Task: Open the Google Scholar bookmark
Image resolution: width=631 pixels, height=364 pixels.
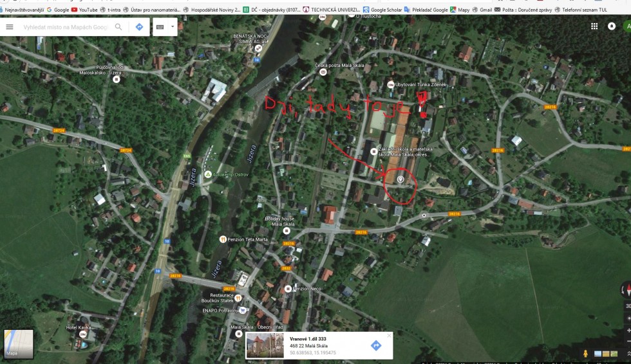Action: point(384,10)
